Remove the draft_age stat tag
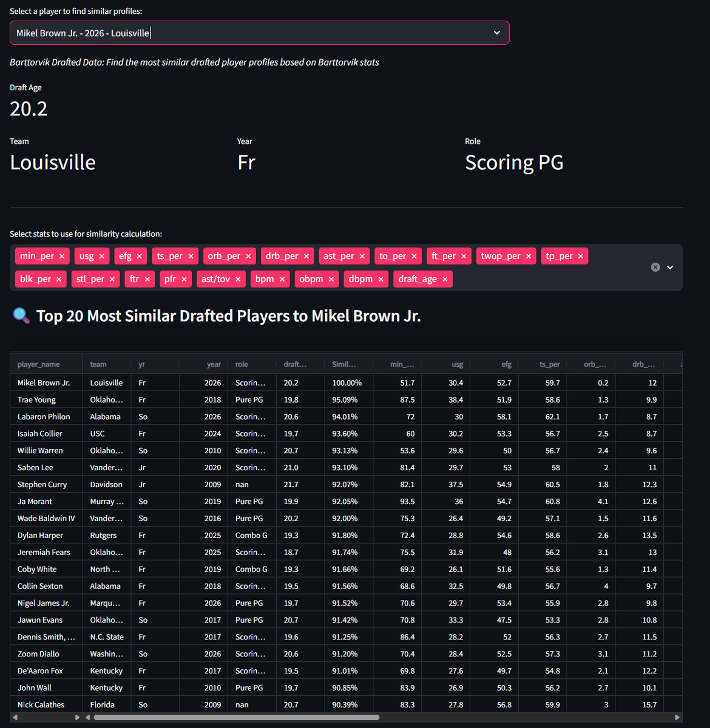The width and height of the screenshot is (710, 728). 445,279
